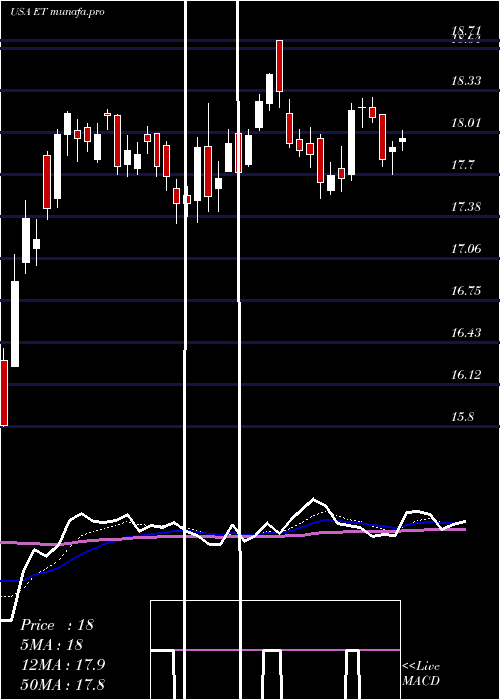Click the '50MA : 17.8' readout

click(62, 684)
